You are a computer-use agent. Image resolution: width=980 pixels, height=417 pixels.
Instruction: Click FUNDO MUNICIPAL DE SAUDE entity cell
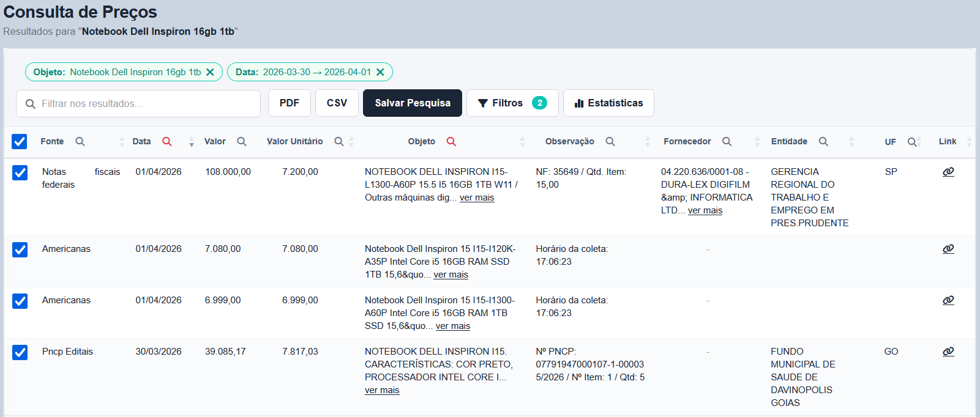tap(803, 377)
